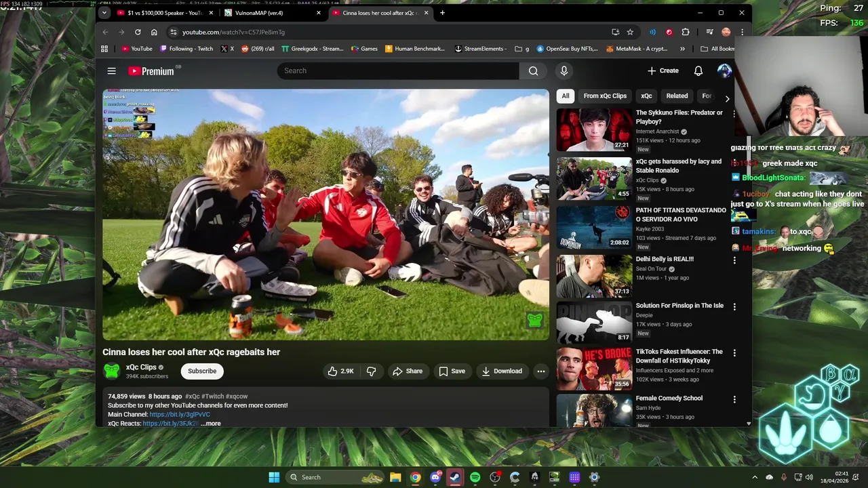Open Discord from the taskbar
868x488 pixels.
click(435, 477)
